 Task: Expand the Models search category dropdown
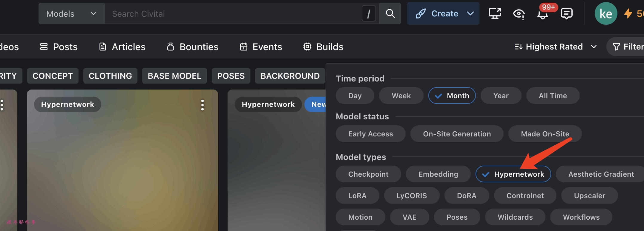[x=71, y=14]
